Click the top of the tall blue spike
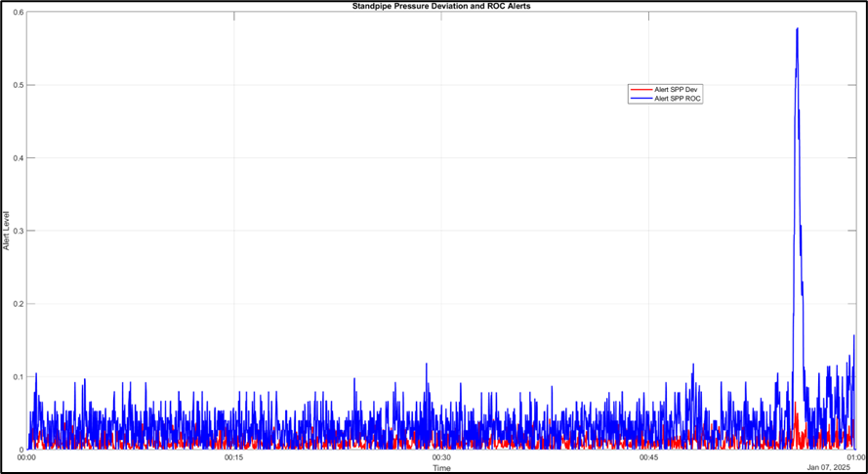Screen dimensions: 868x474 (x=798, y=29)
